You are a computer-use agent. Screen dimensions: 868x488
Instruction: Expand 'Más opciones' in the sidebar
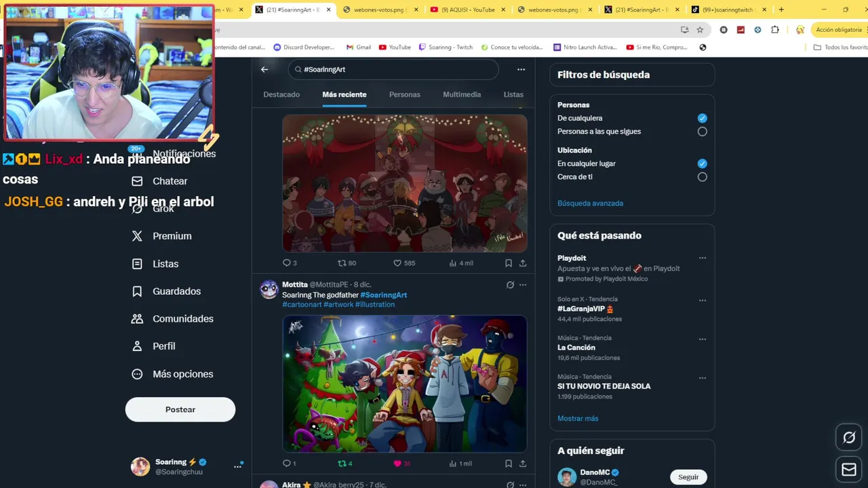point(172,374)
